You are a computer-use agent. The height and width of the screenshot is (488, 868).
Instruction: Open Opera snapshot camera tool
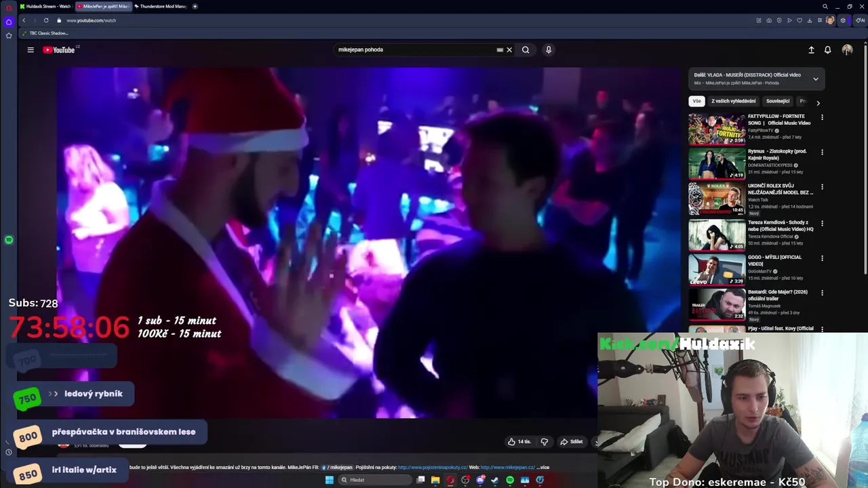pyautogui.click(x=768, y=20)
